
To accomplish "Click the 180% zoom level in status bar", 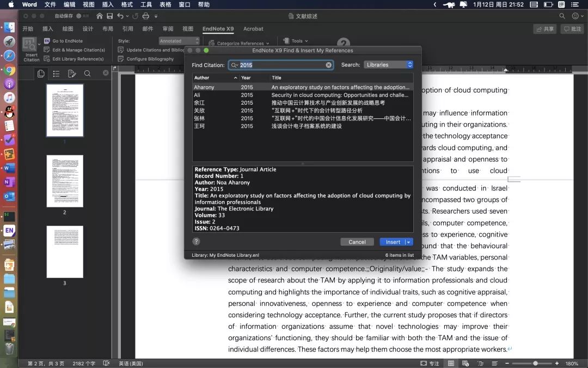I will [572, 364].
